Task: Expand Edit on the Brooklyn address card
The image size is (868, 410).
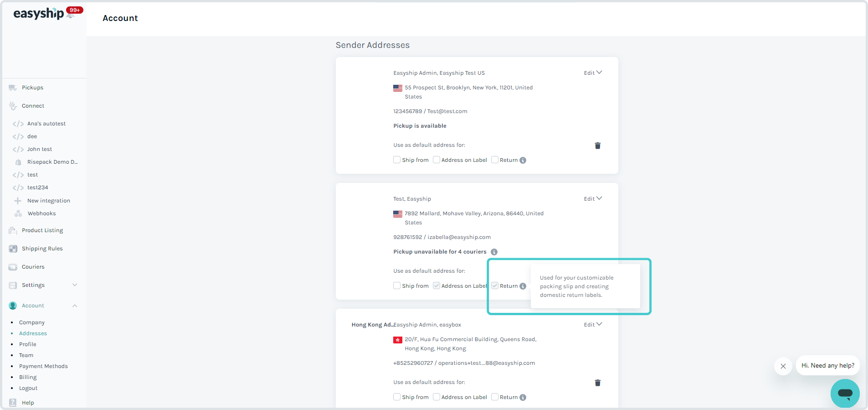Action: [x=593, y=73]
